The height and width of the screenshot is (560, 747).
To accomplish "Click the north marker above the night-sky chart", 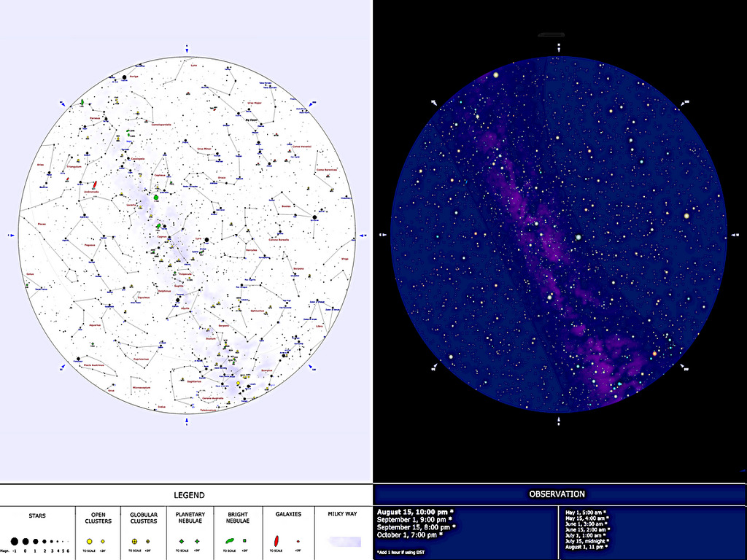I will [x=559, y=48].
